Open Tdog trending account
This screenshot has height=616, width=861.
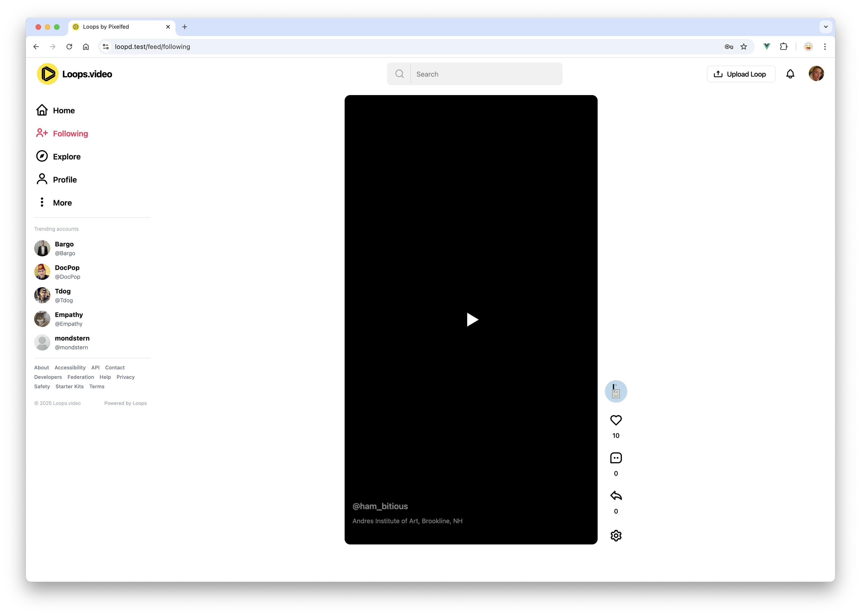64,295
